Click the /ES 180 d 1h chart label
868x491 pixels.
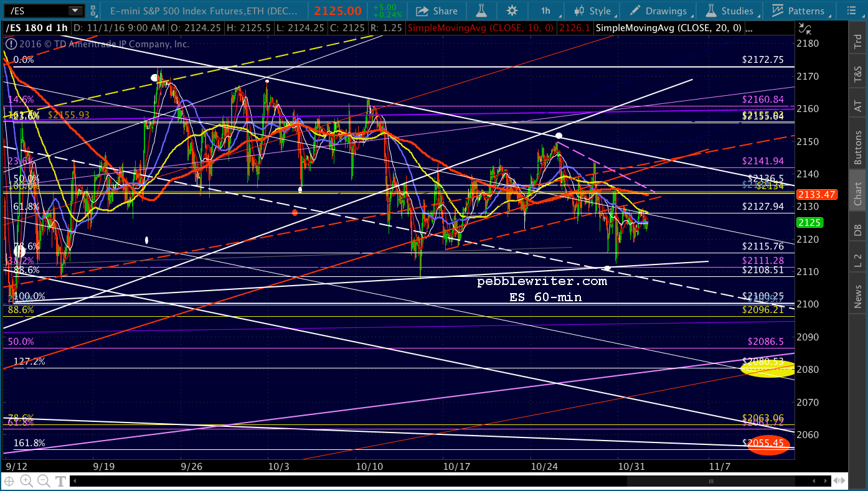click(x=37, y=27)
